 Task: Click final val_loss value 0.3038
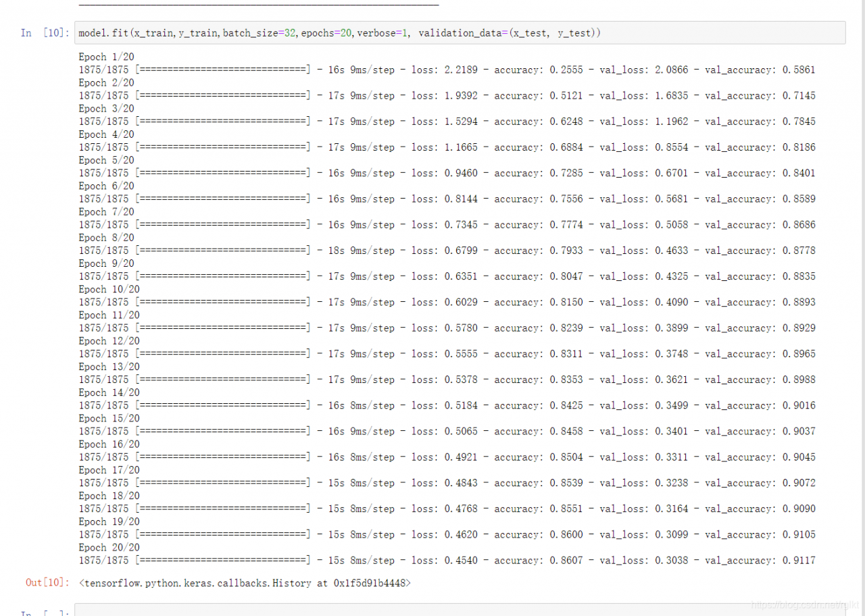(672, 560)
